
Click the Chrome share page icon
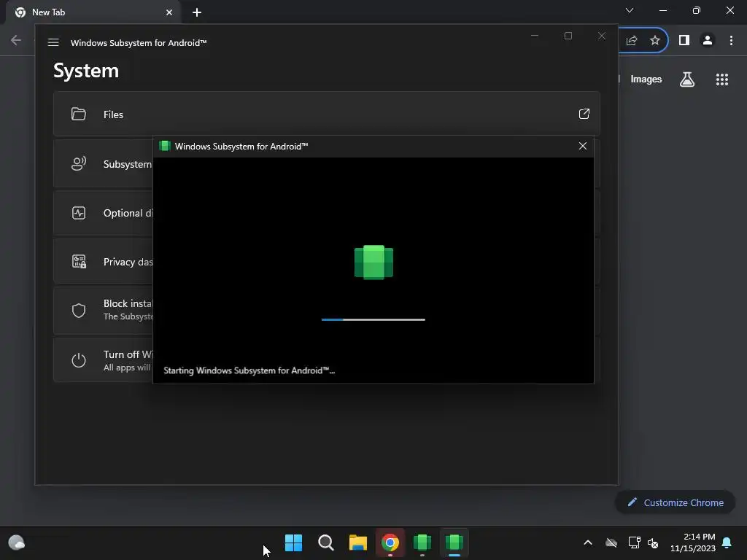pyautogui.click(x=632, y=41)
